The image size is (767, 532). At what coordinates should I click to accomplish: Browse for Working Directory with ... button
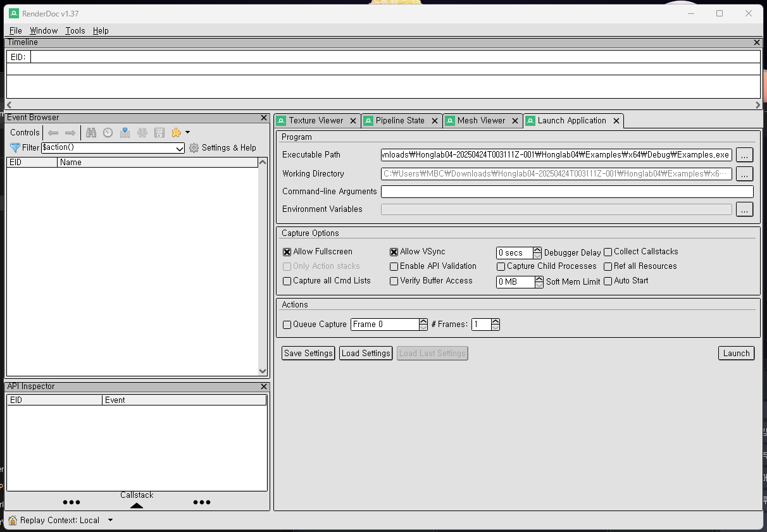point(744,174)
